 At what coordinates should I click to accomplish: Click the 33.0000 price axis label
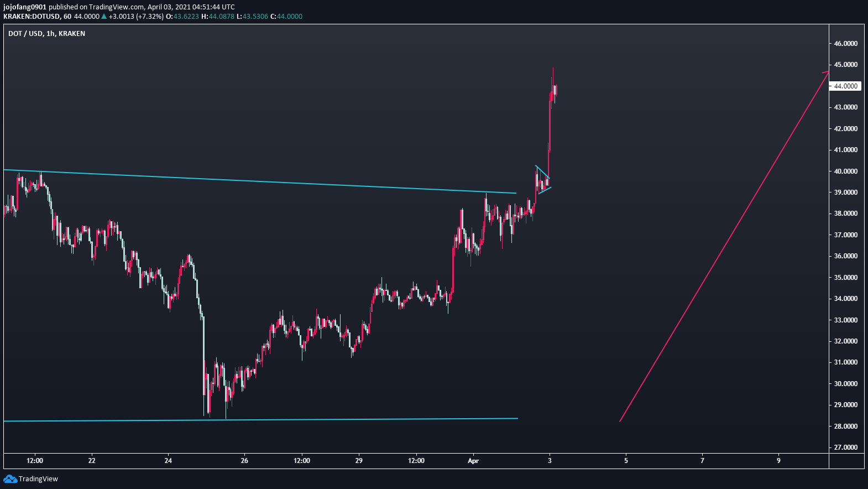click(x=846, y=320)
